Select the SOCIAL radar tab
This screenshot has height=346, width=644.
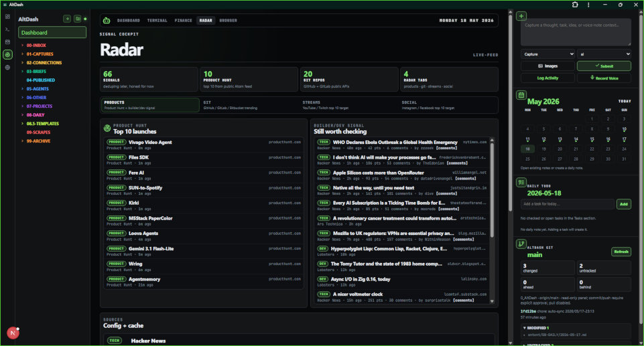point(448,105)
